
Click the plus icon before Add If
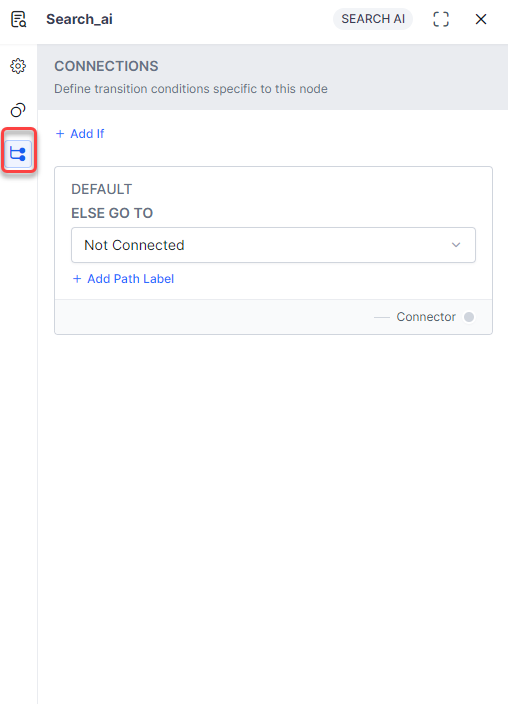pos(60,134)
